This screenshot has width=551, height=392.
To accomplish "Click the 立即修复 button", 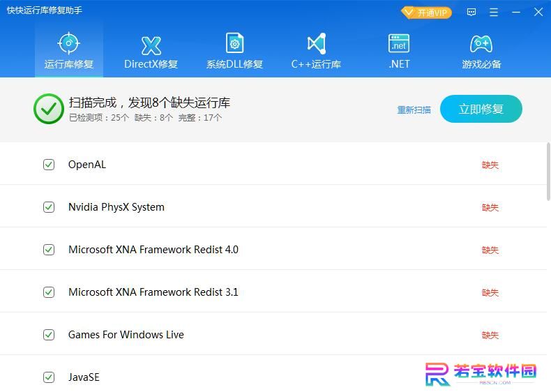I will (x=481, y=109).
